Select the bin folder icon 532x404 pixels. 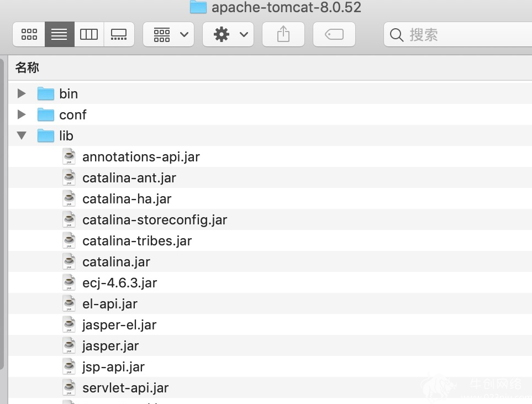(x=46, y=94)
